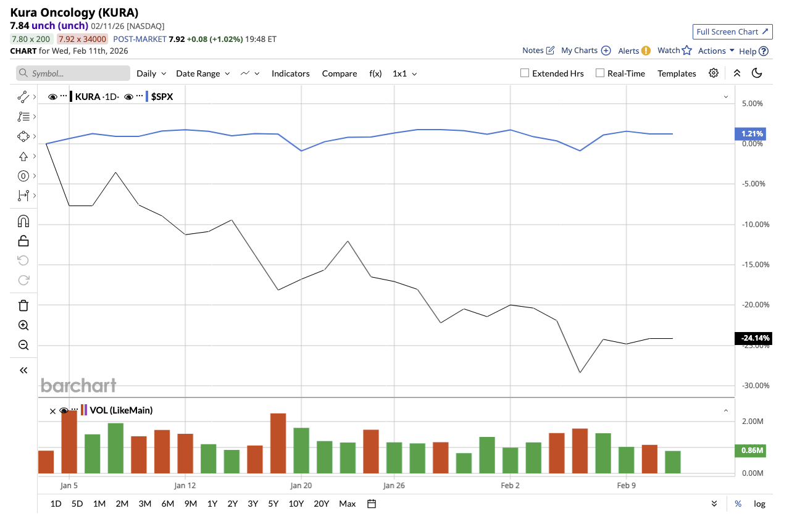805x532 pixels.
Task: Open the KURA black line color swatch
Action: coord(71,96)
